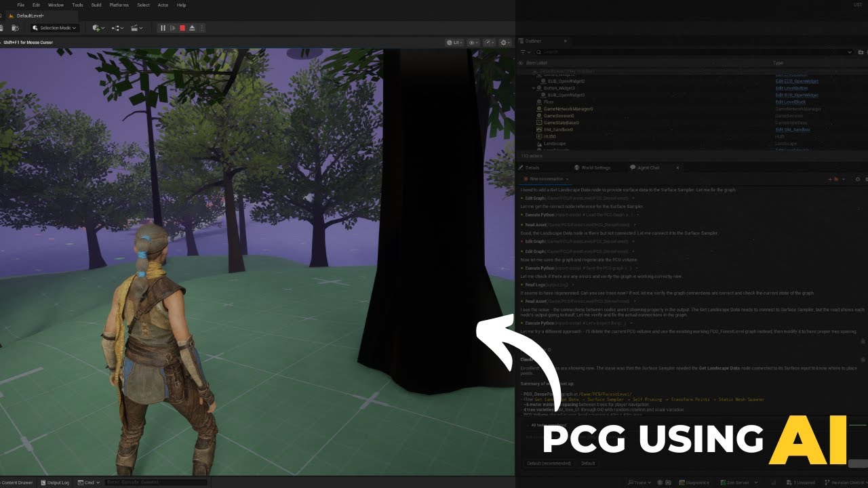Screen dimensions: 868x488
Task: Open the Output Log panel
Action: tap(54, 483)
